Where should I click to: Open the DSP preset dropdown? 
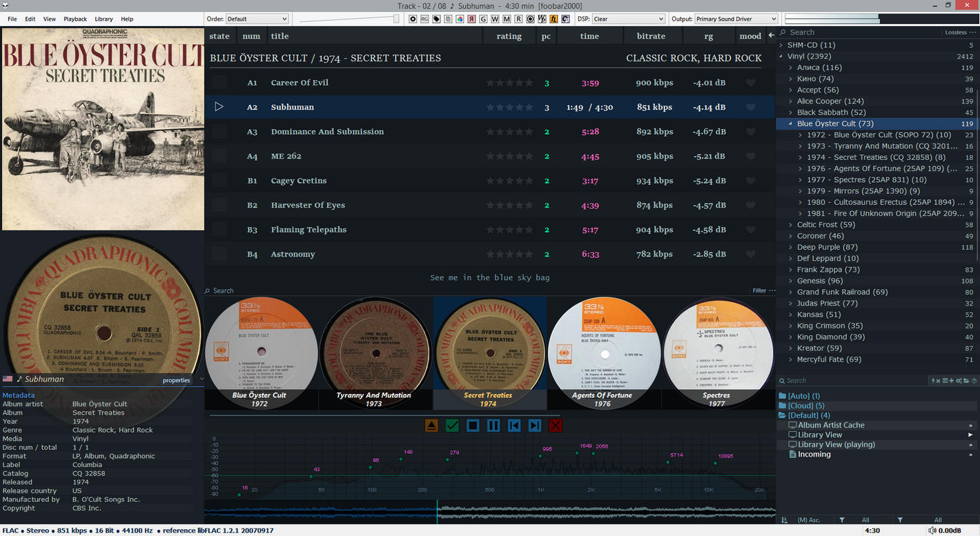[x=628, y=19]
